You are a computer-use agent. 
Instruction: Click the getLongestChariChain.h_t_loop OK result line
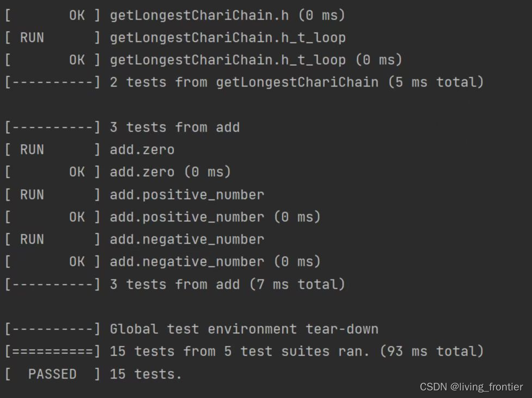click(x=203, y=60)
